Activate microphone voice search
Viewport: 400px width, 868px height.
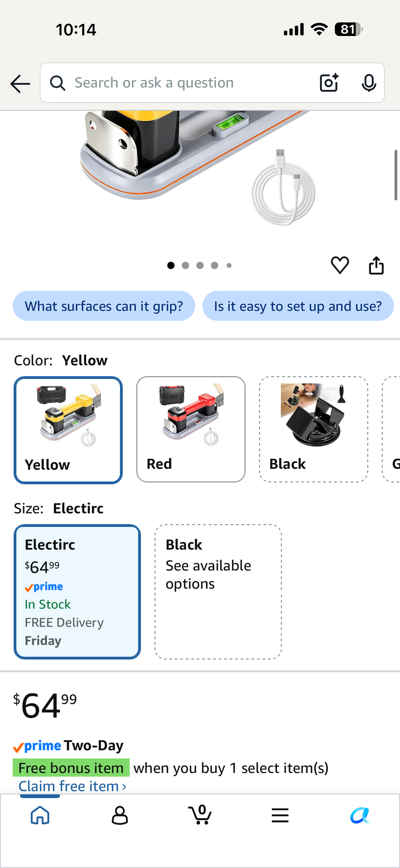pyautogui.click(x=369, y=83)
